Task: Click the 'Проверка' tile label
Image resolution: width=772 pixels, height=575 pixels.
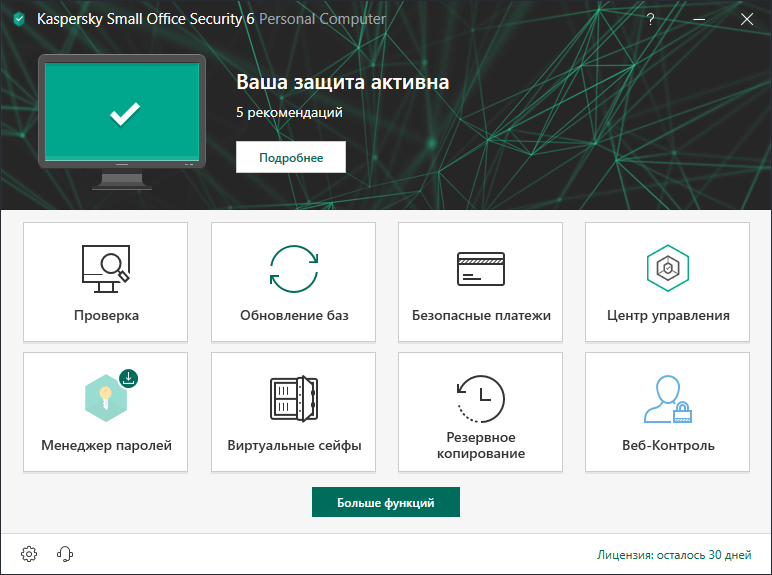Action: [x=106, y=316]
